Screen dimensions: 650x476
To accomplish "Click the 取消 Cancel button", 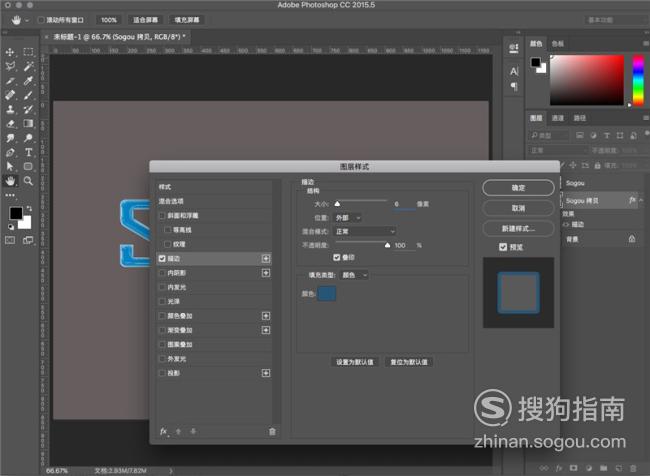I will [518, 208].
